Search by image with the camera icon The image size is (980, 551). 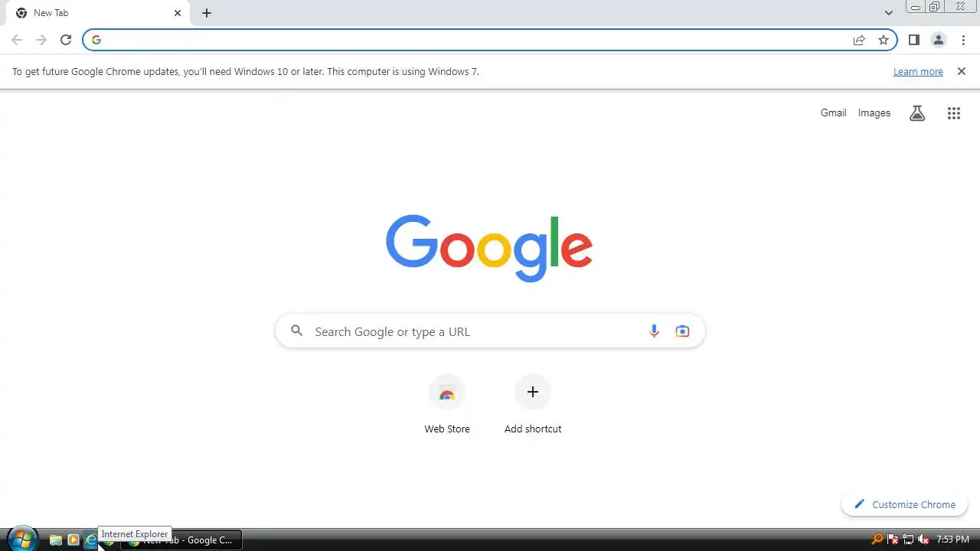click(x=682, y=331)
